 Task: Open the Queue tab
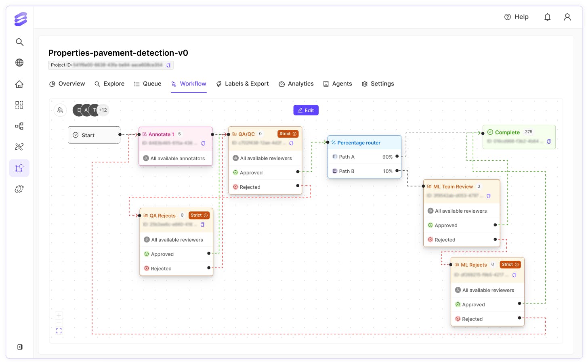(x=147, y=84)
